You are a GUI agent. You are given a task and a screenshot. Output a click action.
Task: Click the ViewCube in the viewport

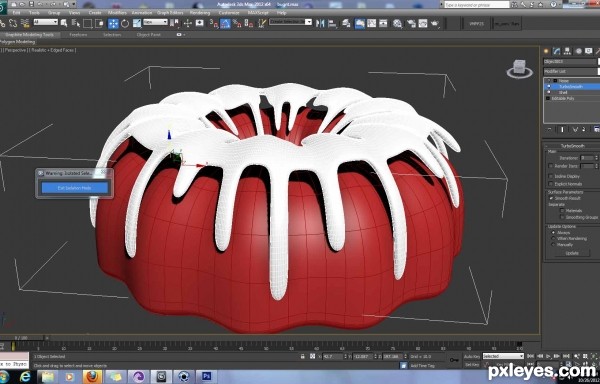[519, 68]
